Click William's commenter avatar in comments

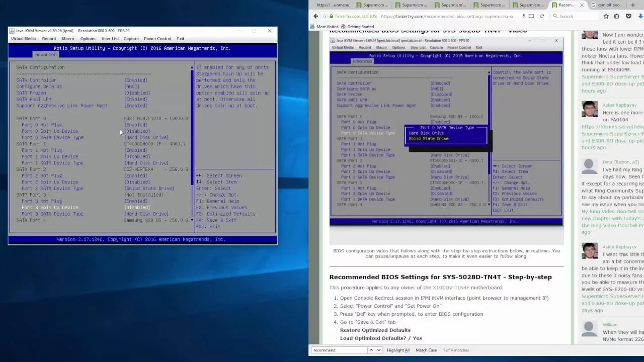coord(590,329)
